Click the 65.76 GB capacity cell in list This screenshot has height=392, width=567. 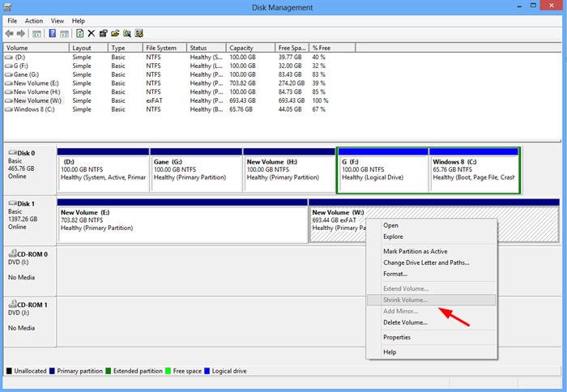coord(241,109)
